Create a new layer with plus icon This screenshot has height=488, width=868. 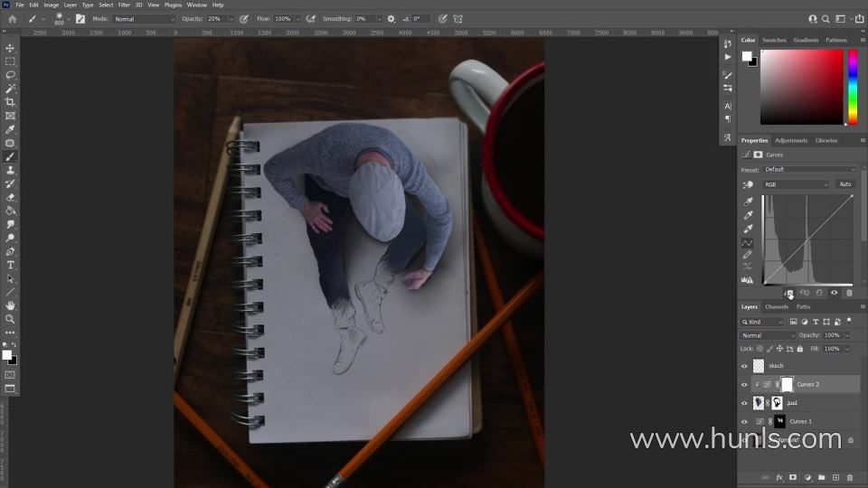(835, 477)
